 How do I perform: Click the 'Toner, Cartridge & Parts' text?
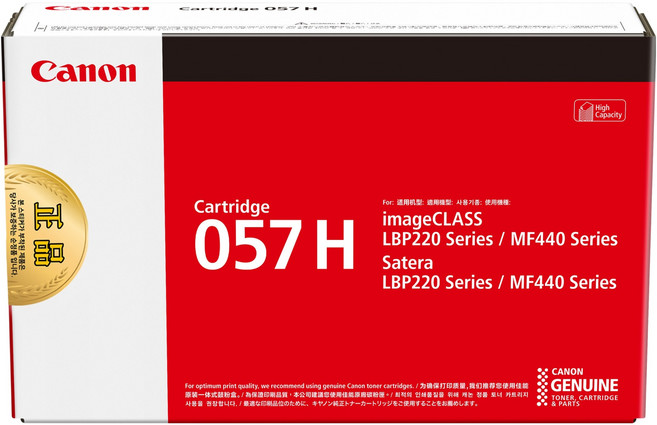587,399
